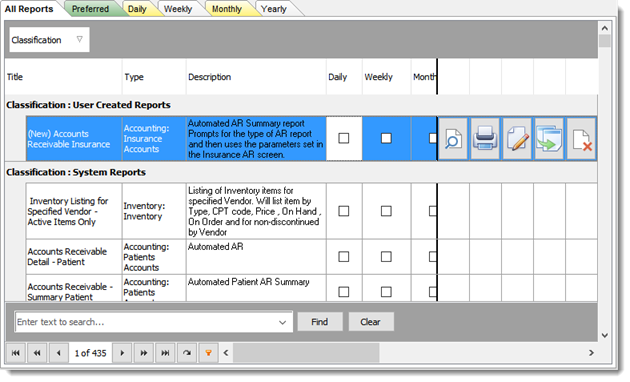Check Weekly for Accounts Receivable Insurance

[386, 138]
